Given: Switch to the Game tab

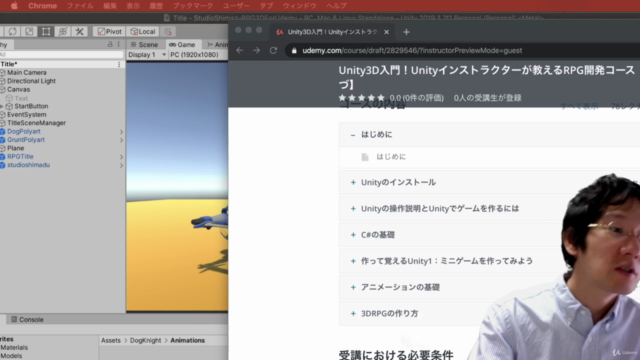Looking at the screenshot, I should [x=182, y=44].
